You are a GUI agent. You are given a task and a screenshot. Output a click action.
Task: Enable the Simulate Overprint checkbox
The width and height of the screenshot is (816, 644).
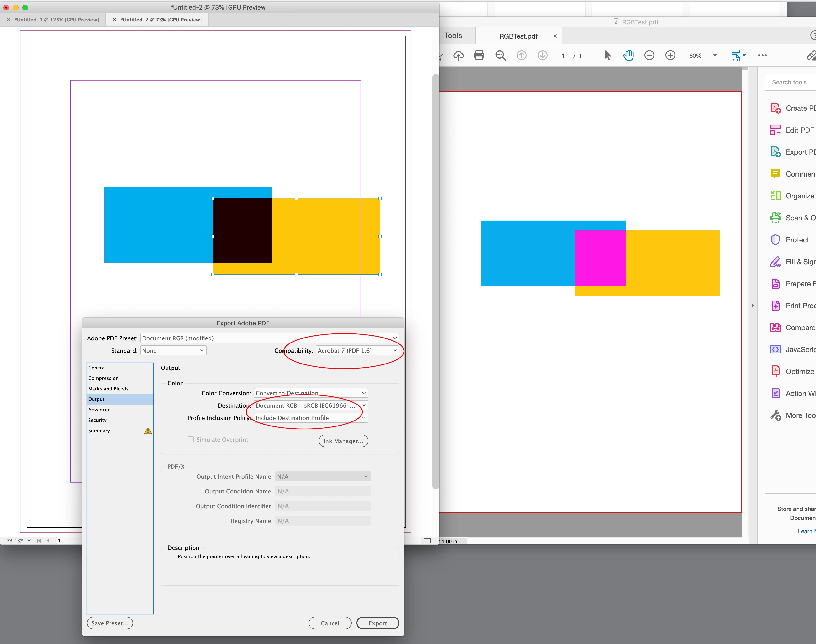coord(191,439)
